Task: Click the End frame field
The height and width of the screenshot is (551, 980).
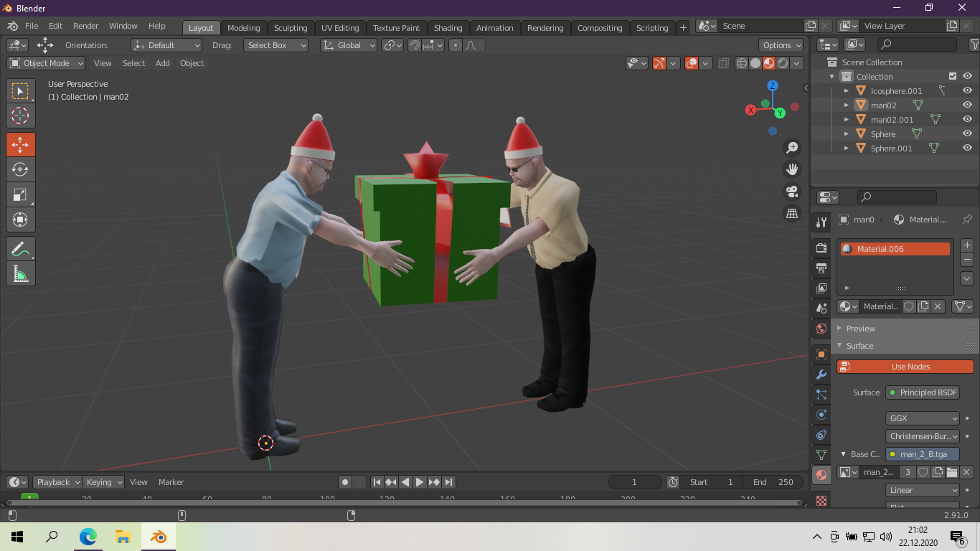Action: pyautogui.click(x=772, y=482)
